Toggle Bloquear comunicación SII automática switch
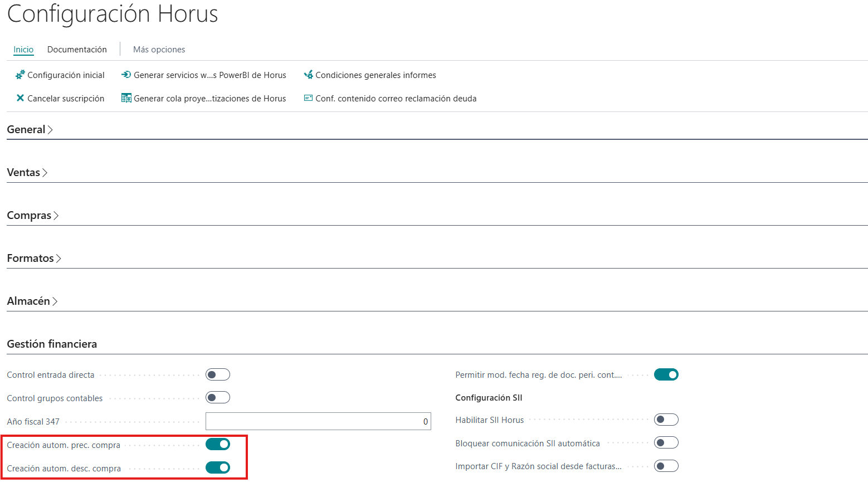The image size is (868, 497). (666, 442)
